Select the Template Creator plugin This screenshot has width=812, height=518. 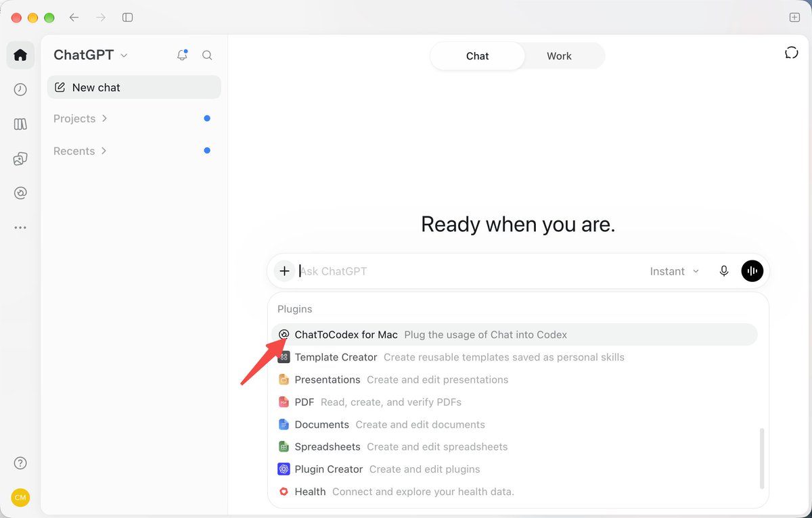[514, 357]
